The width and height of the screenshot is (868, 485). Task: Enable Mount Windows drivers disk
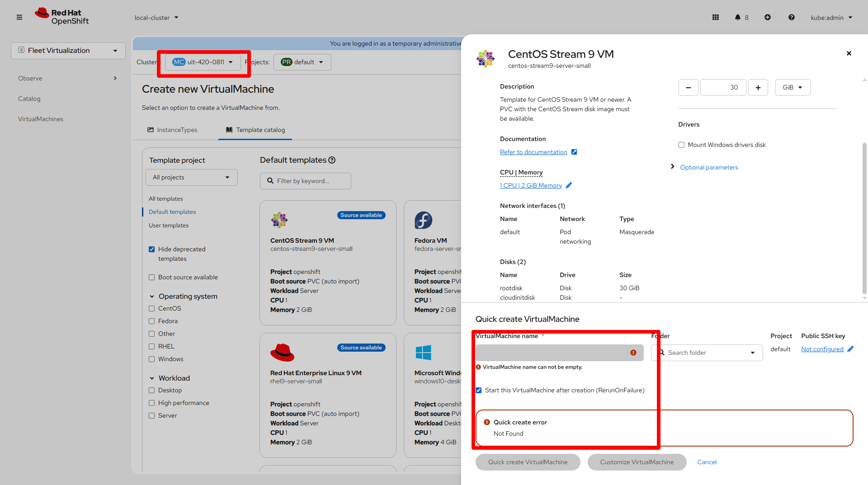click(x=681, y=145)
